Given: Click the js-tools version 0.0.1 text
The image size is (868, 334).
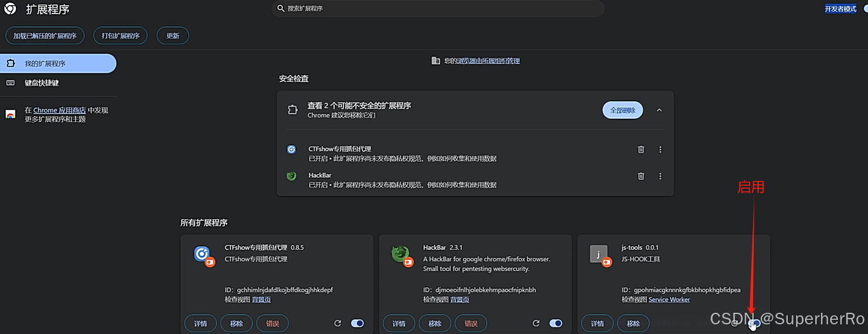Looking at the screenshot, I should coord(652,247).
